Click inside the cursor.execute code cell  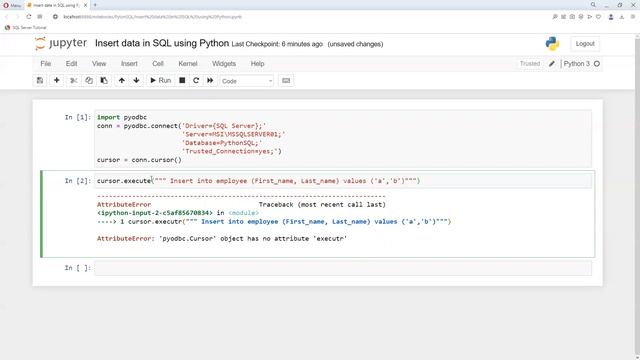point(343,180)
